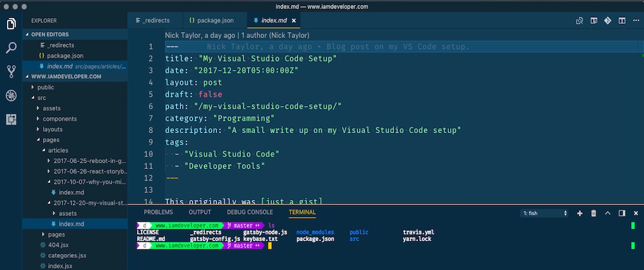Open the Debug view in activity bar

(11, 95)
